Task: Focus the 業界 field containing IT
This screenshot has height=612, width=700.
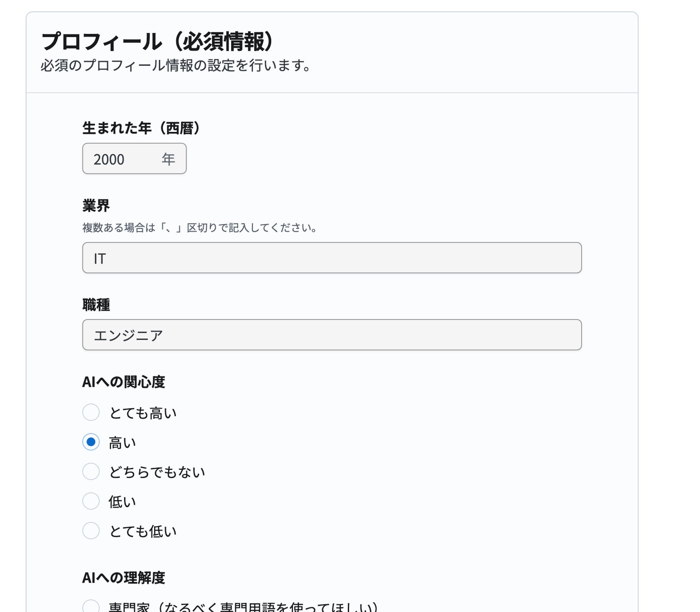Action: click(331, 258)
